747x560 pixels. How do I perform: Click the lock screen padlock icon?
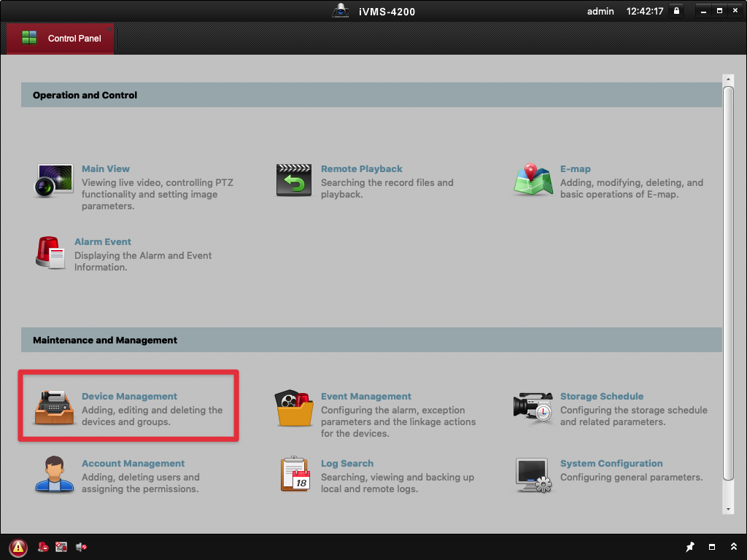pos(676,11)
